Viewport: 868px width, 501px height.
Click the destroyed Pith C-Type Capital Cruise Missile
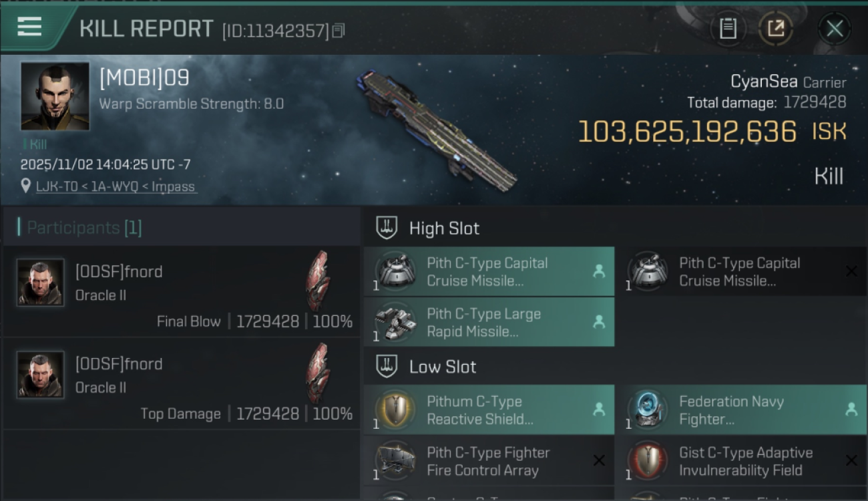[740, 272]
